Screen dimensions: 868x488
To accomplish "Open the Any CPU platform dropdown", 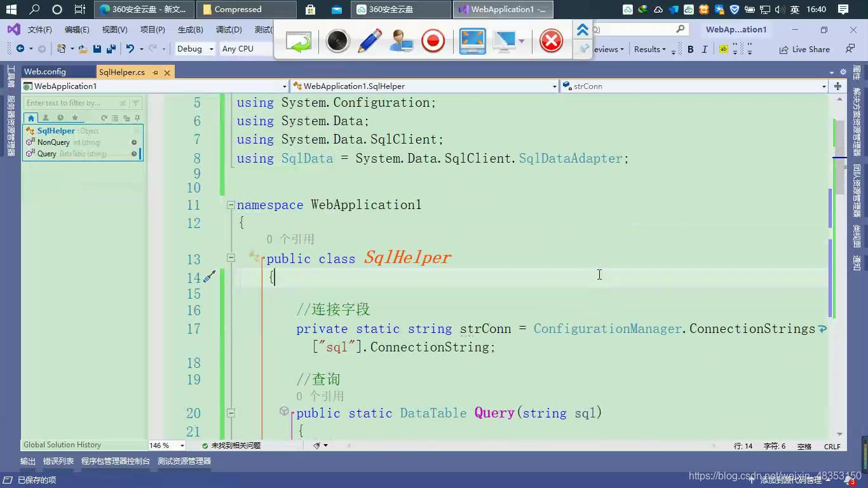I will pos(245,49).
